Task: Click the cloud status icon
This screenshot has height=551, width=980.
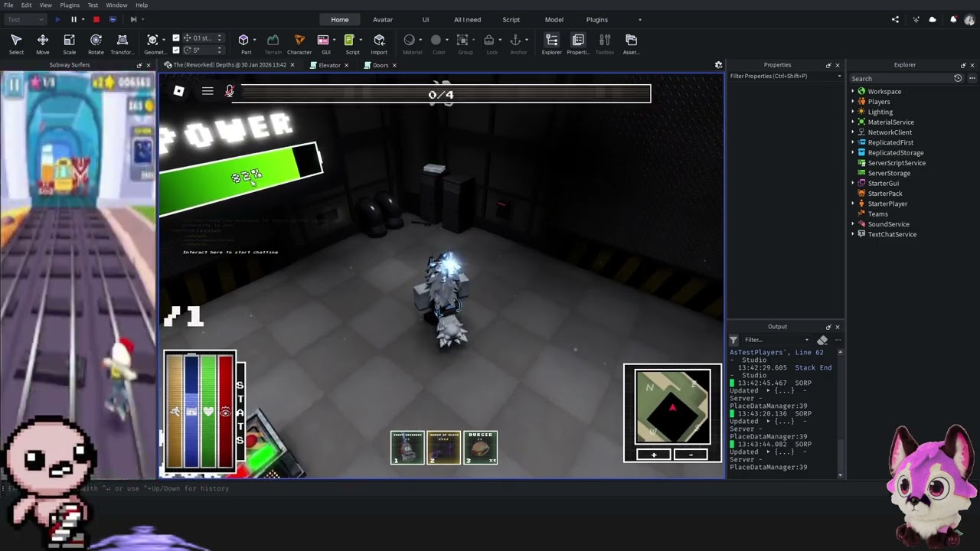Action: [933, 20]
